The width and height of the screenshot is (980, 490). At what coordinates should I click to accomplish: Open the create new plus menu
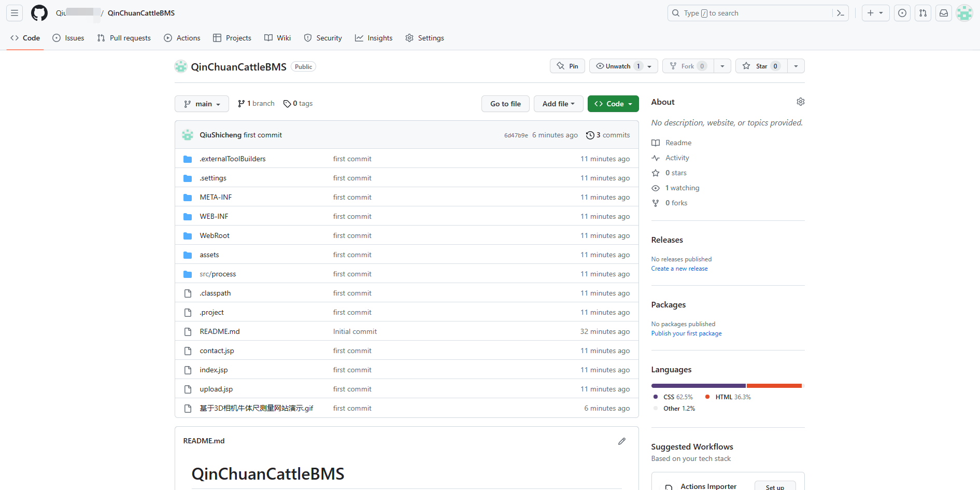pyautogui.click(x=875, y=13)
